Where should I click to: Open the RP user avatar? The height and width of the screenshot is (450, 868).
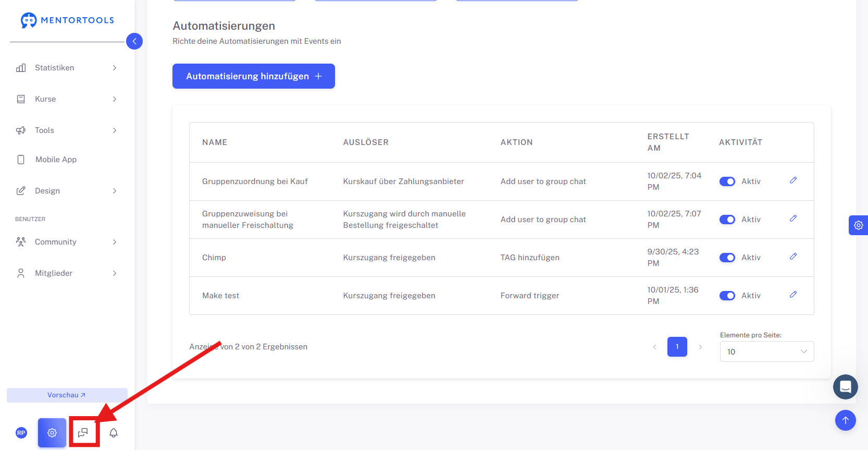(x=21, y=433)
